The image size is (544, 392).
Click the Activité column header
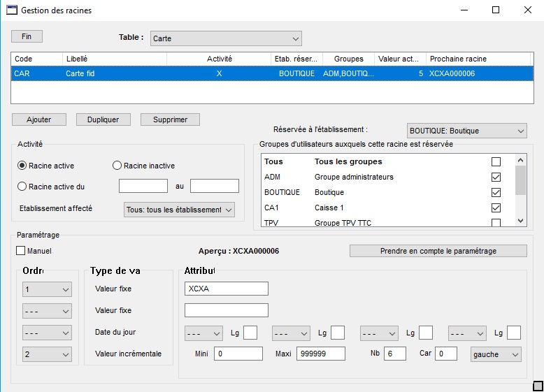point(219,59)
